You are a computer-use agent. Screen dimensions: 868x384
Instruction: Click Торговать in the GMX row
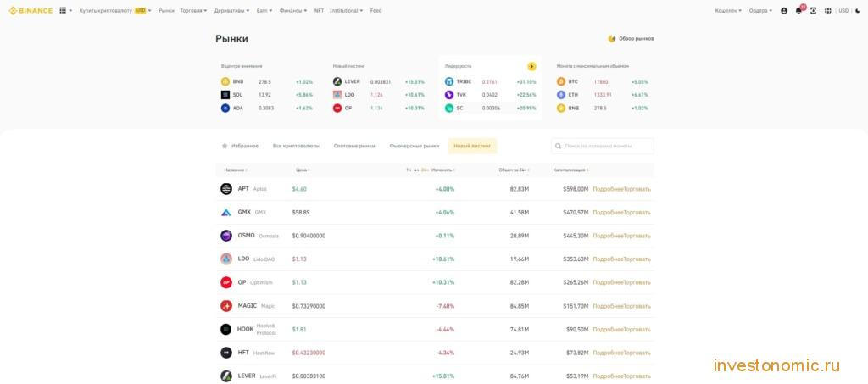coord(637,213)
